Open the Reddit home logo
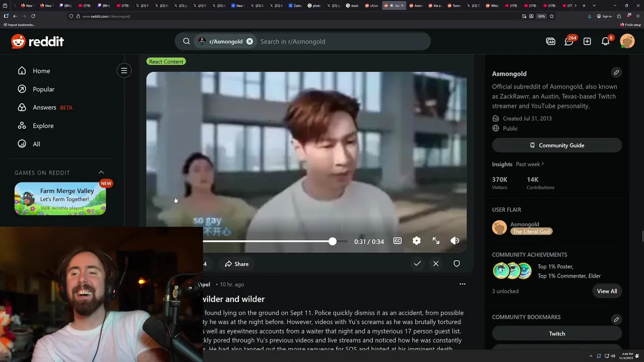The width and height of the screenshot is (644, 362). point(38,42)
